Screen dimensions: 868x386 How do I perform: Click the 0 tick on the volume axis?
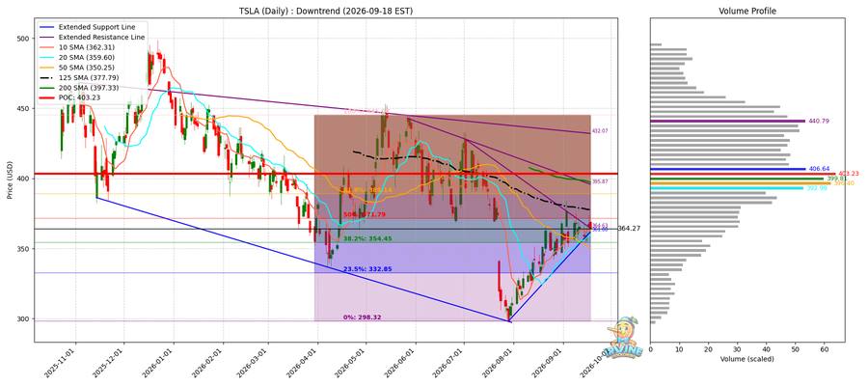pyautogui.click(x=650, y=349)
